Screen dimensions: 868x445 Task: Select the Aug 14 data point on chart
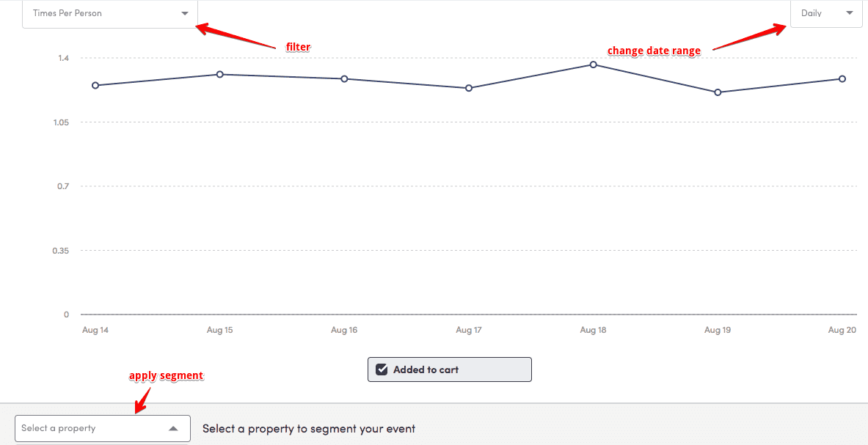pos(95,86)
